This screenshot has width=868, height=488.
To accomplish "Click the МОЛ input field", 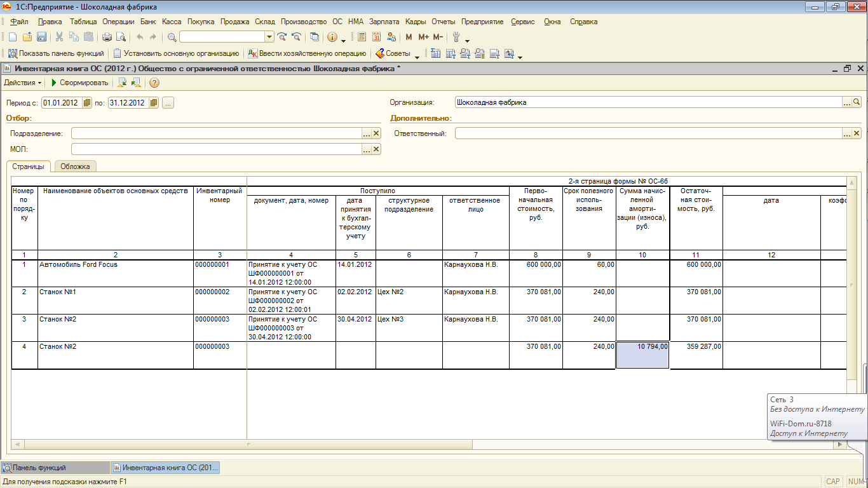I will tap(216, 149).
